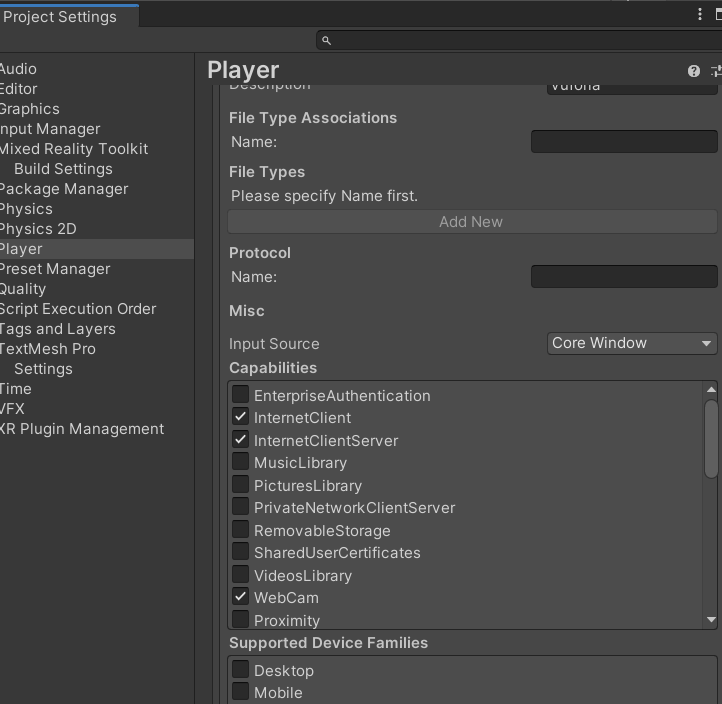
Task: Click the 'Please specify Name first.' message
Action: (x=324, y=196)
